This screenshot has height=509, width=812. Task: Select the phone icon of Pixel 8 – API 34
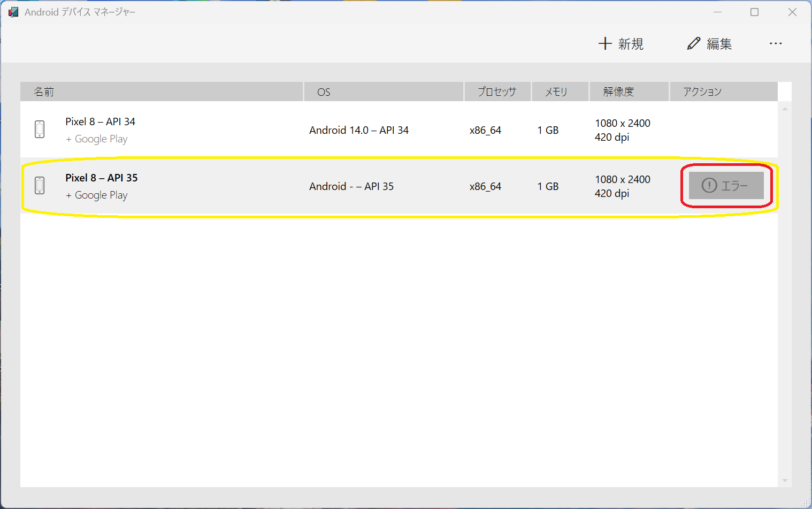[x=40, y=130]
